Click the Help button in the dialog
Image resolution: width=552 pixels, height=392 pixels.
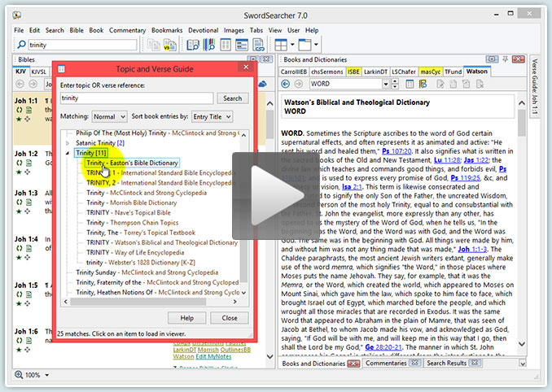[x=187, y=318]
